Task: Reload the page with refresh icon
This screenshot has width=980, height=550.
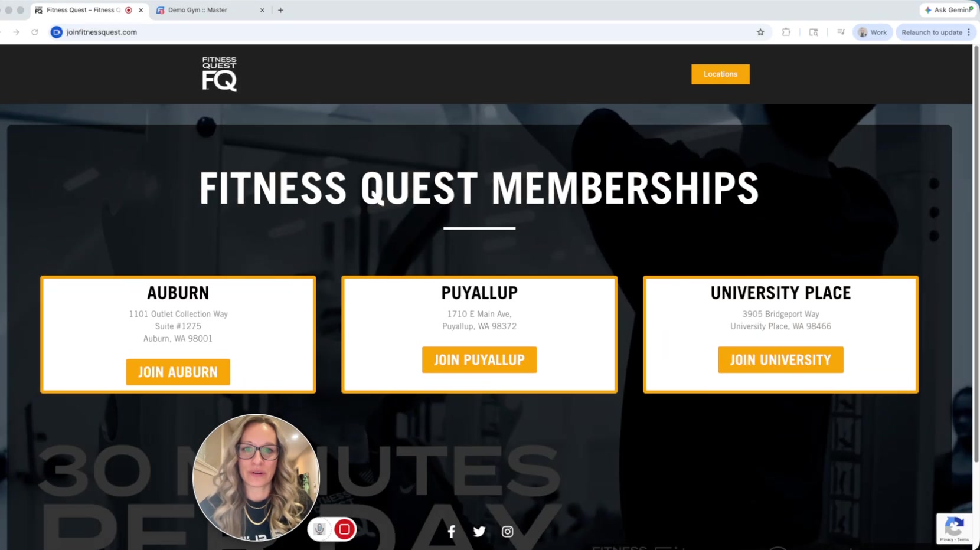Action: pyautogui.click(x=35, y=32)
